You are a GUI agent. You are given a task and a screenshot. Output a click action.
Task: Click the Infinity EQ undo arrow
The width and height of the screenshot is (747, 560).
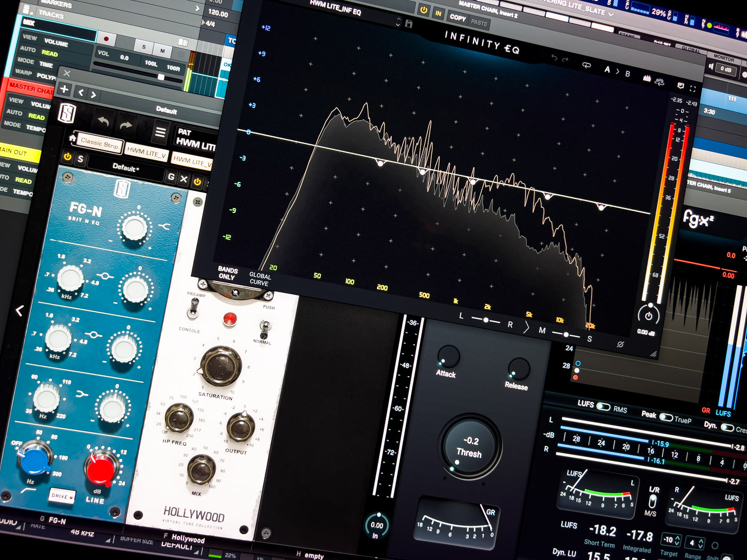click(554, 58)
